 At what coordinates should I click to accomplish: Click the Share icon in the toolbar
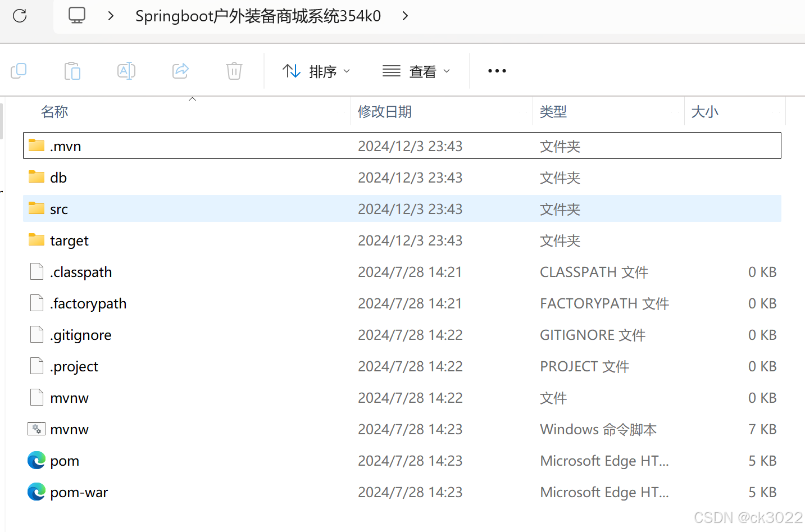pyautogui.click(x=180, y=71)
